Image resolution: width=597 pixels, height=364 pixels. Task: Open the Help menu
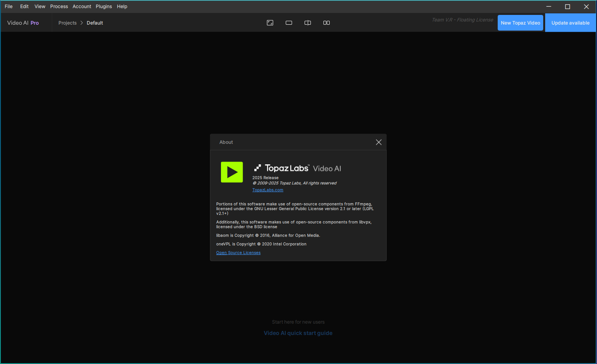tap(122, 6)
